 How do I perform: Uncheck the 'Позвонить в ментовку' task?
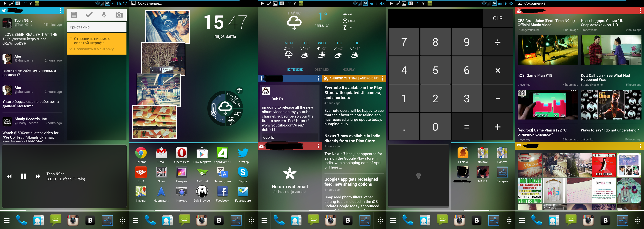point(71,49)
